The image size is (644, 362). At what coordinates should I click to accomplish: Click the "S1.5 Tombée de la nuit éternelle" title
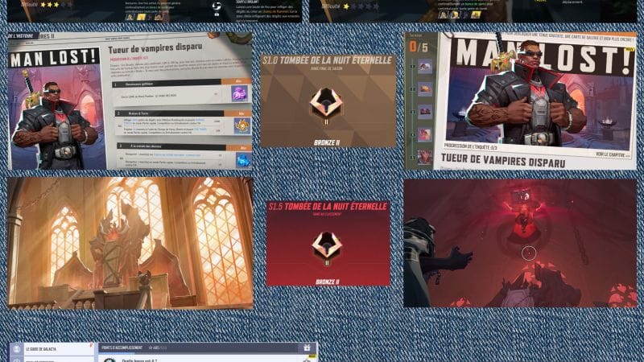tap(328, 207)
